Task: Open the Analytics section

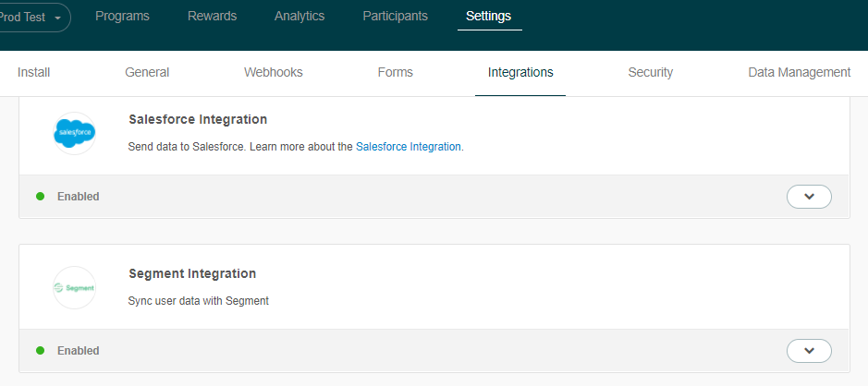Action: click(300, 16)
